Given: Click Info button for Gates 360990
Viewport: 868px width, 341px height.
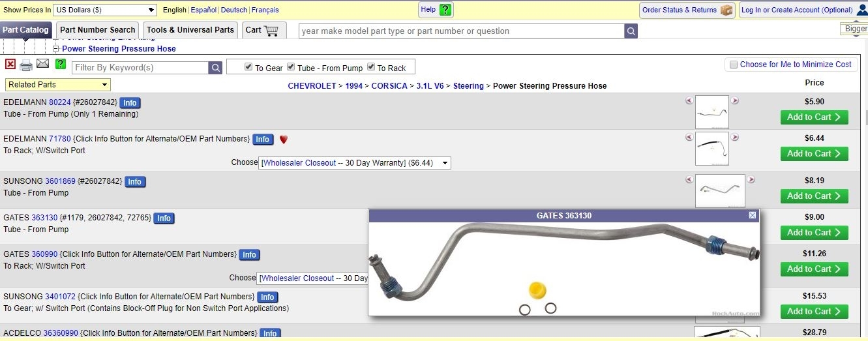Looking at the screenshot, I should 249,255.
